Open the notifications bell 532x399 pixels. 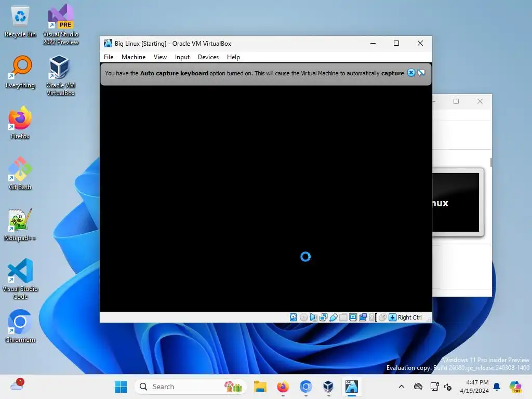pos(497,387)
